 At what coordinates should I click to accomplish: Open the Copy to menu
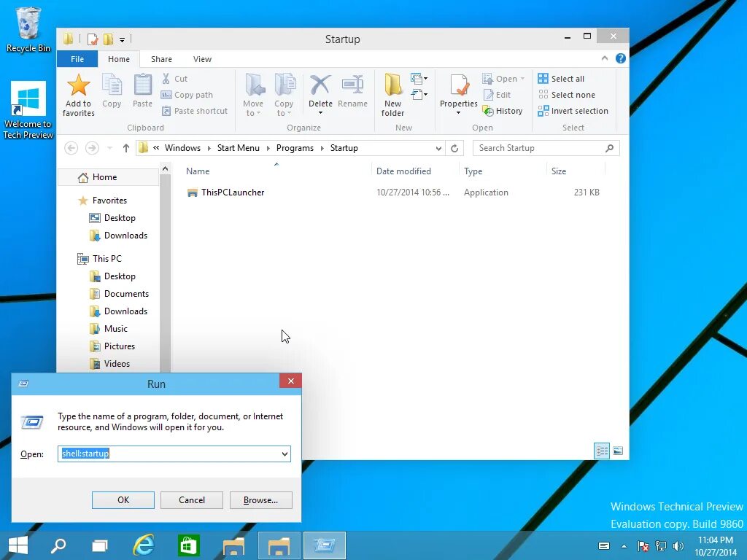(x=284, y=96)
